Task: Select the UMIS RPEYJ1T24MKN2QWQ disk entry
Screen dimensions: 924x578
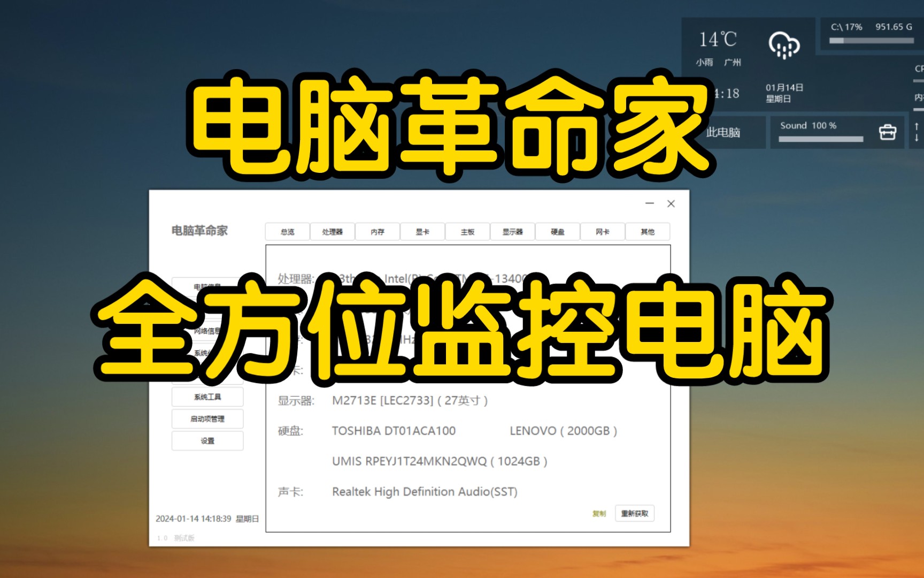Action: pyautogui.click(x=440, y=461)
